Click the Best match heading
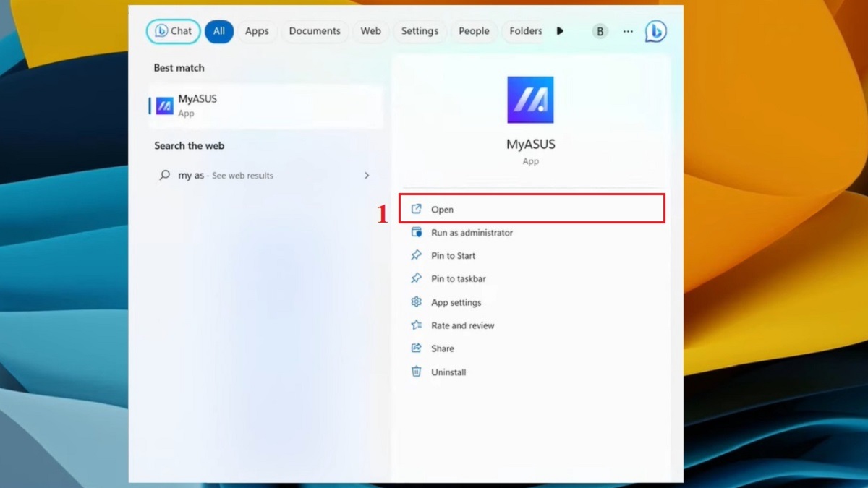 tap(179, 68)
